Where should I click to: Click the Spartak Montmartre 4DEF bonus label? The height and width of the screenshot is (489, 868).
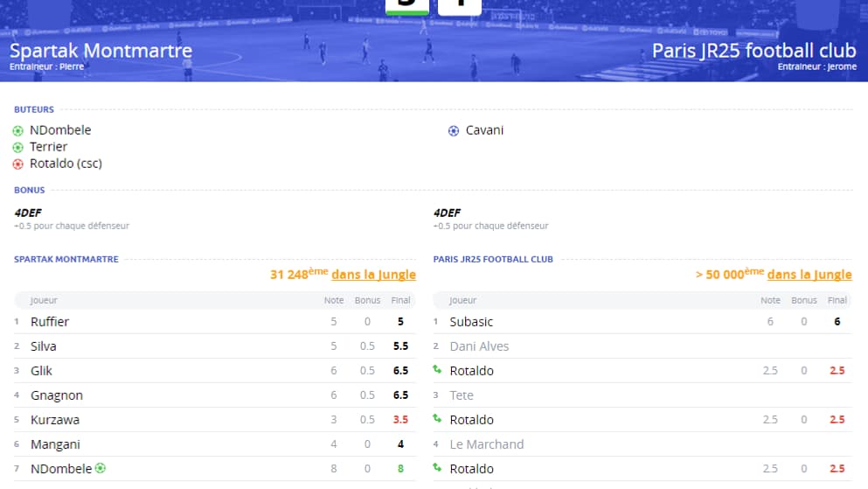[29, 213]
